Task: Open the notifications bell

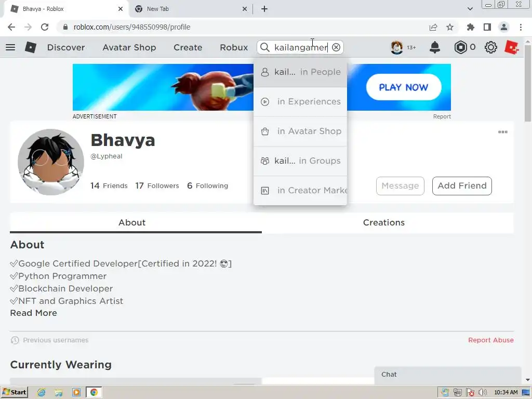Action: [x=435, y=47]
